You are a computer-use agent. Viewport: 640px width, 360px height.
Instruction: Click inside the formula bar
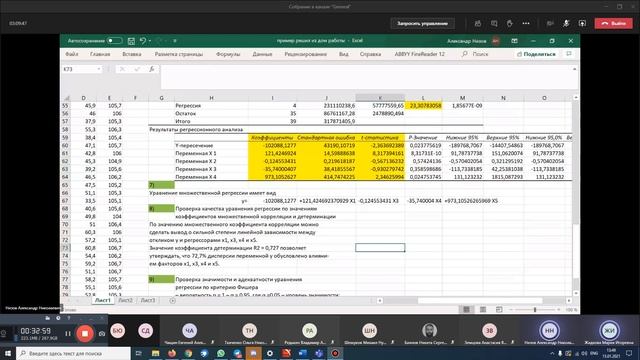pos(366,77)
